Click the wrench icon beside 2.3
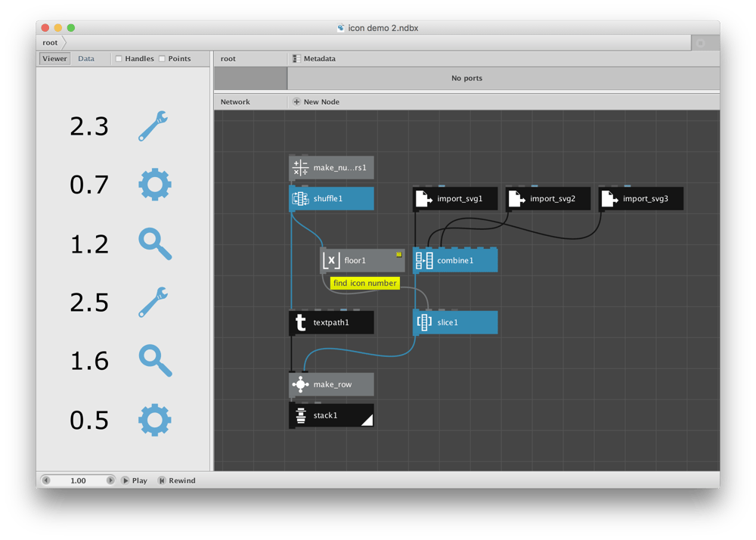The width and height of the screenshot is (756, 540). pos(153,126)
